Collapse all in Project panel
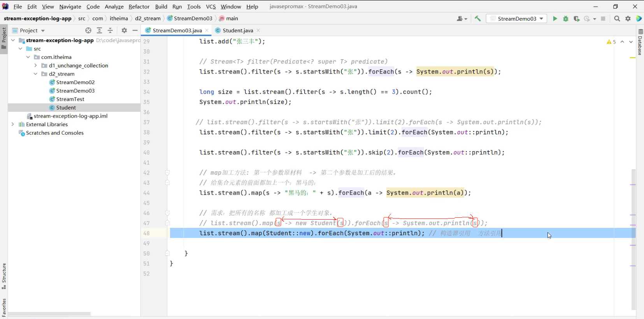Image resolution: width=644 pixels, height=319 pixels. tap(110, 30)
